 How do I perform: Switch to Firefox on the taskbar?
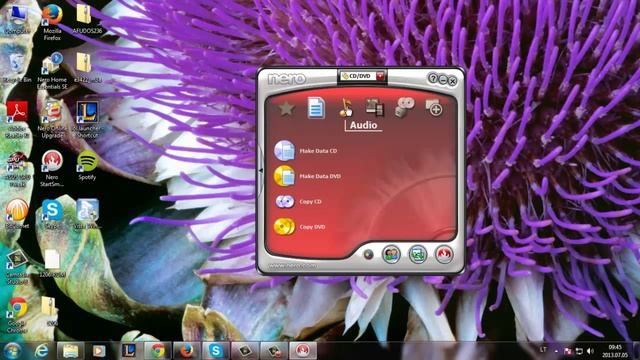(187, 351)
